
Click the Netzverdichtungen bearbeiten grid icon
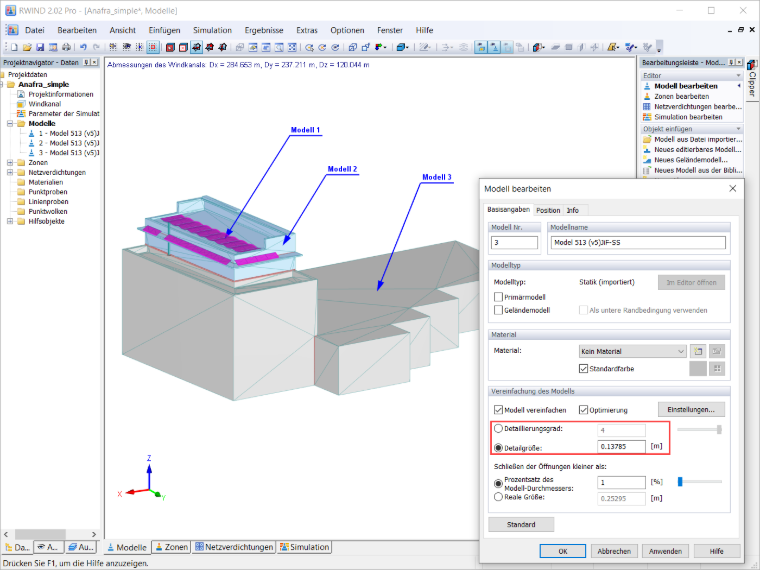click(647, 107)
